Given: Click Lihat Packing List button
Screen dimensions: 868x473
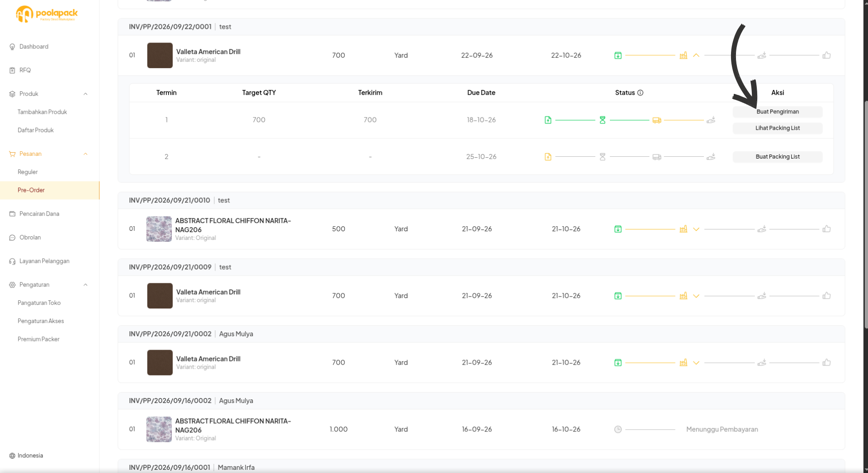Looking at the screenshot, I should [x=778, y=128].
